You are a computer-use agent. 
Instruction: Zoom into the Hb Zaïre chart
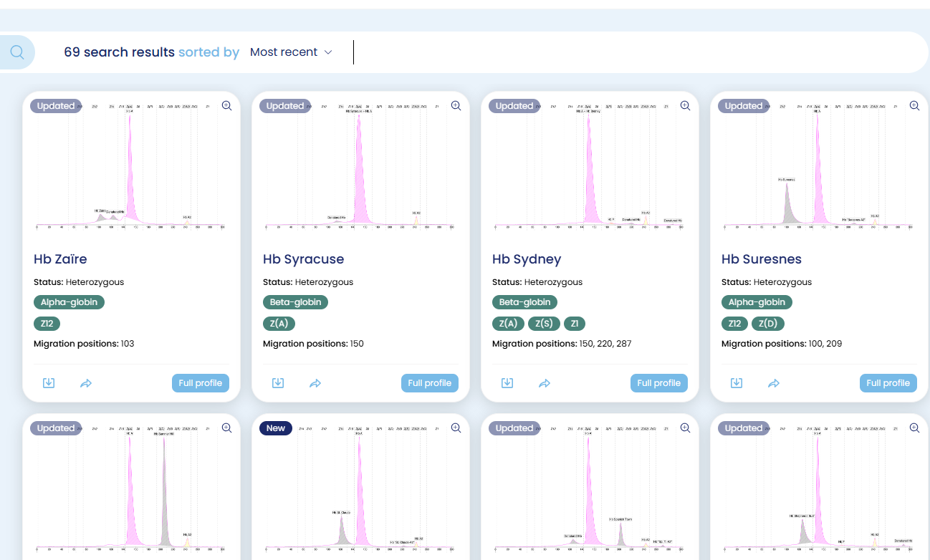226,105
